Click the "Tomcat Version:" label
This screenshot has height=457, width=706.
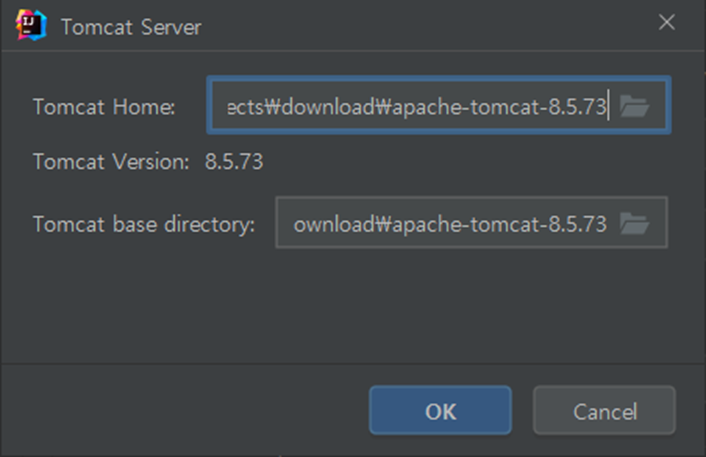(110, 161)
